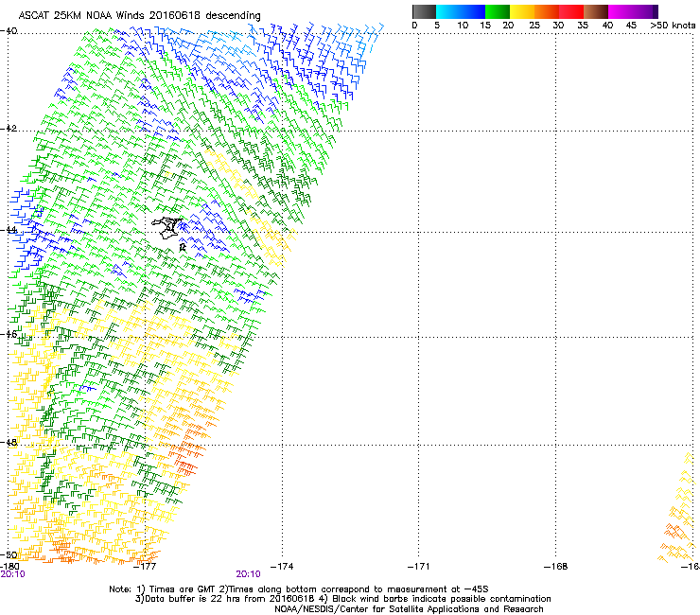Image resolution: width=700 pixels, height=615 pixels.
Task: Click the note line about GMT times
Action: tap(299, 589)
